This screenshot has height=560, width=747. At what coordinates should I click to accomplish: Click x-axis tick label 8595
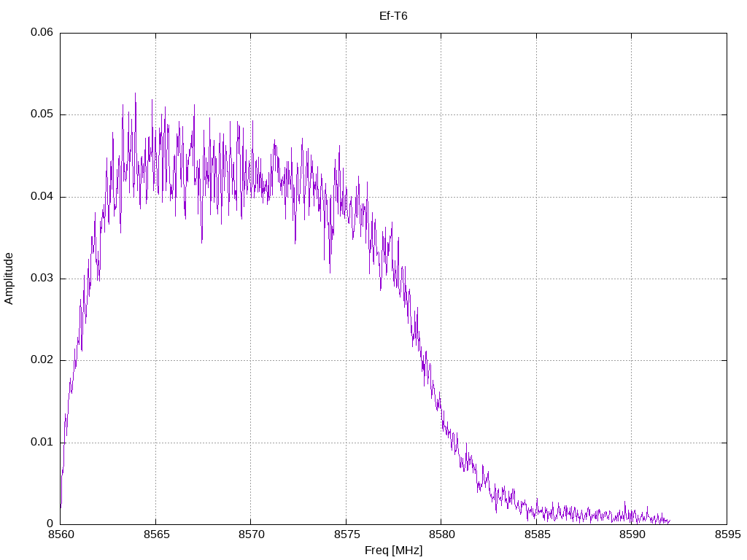click(727, 534)
